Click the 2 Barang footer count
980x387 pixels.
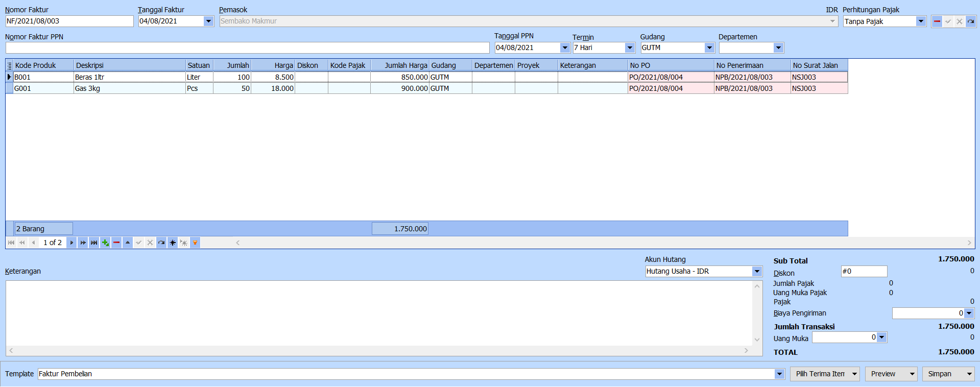click(44, 229)
